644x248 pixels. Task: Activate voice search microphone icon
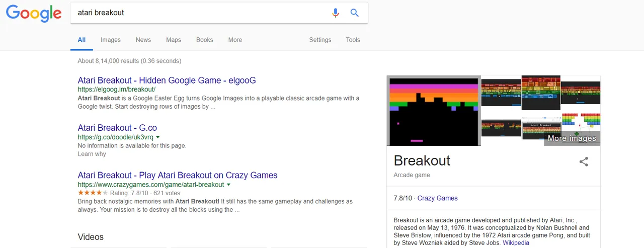[x=336, y=13]
